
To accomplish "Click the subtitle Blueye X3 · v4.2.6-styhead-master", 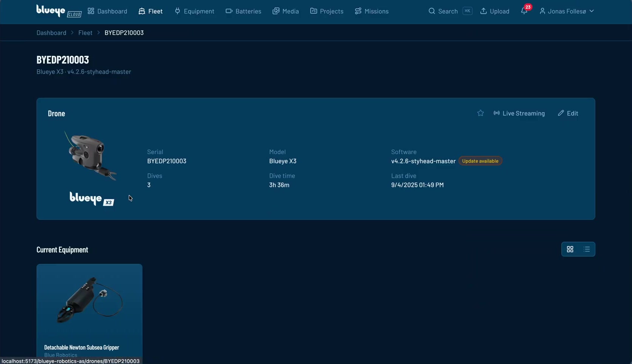I will tap(84, 71).
